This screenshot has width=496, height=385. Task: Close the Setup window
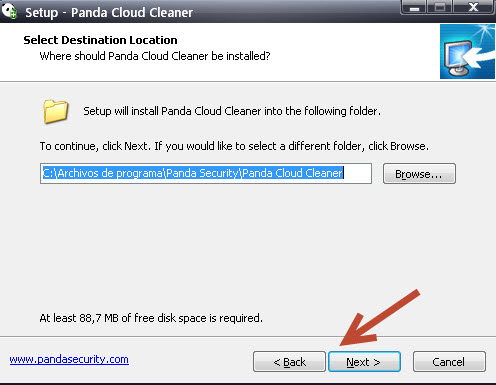click(473, 7)
